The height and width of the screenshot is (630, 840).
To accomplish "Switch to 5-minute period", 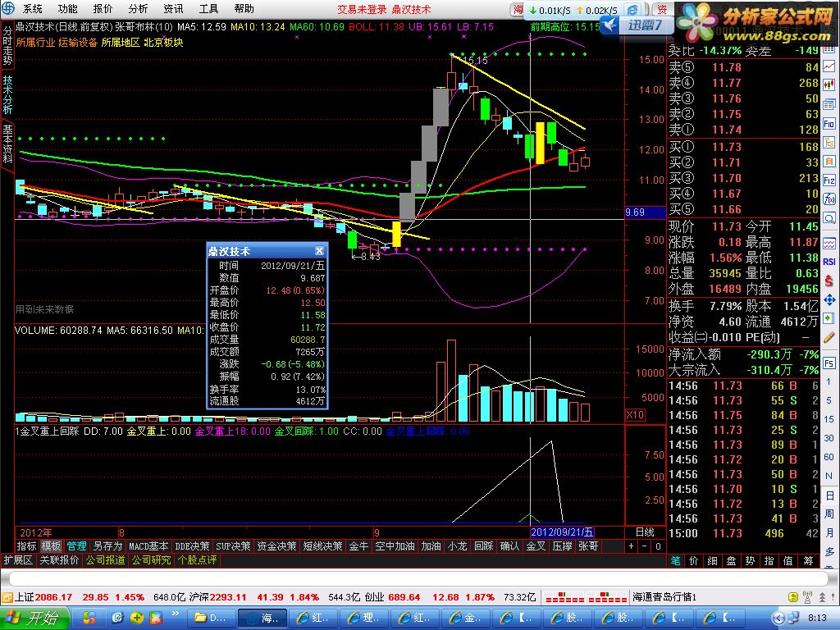I will pos(829,400).
